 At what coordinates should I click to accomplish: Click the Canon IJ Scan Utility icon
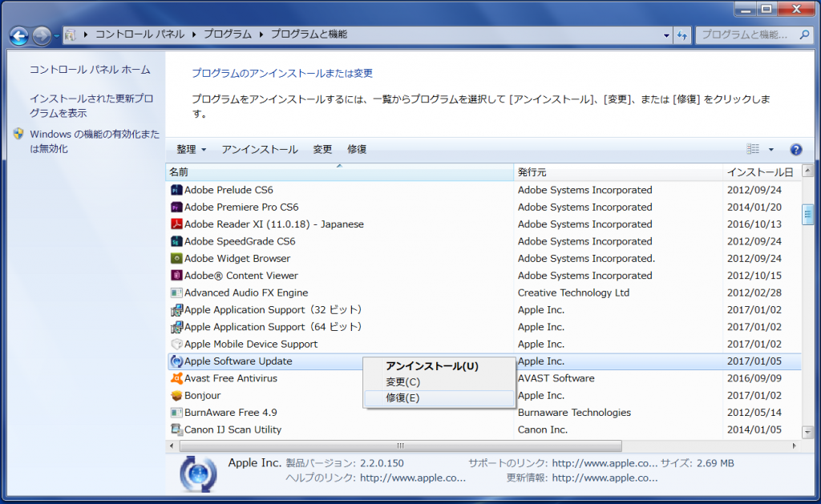tap(176, 429)
